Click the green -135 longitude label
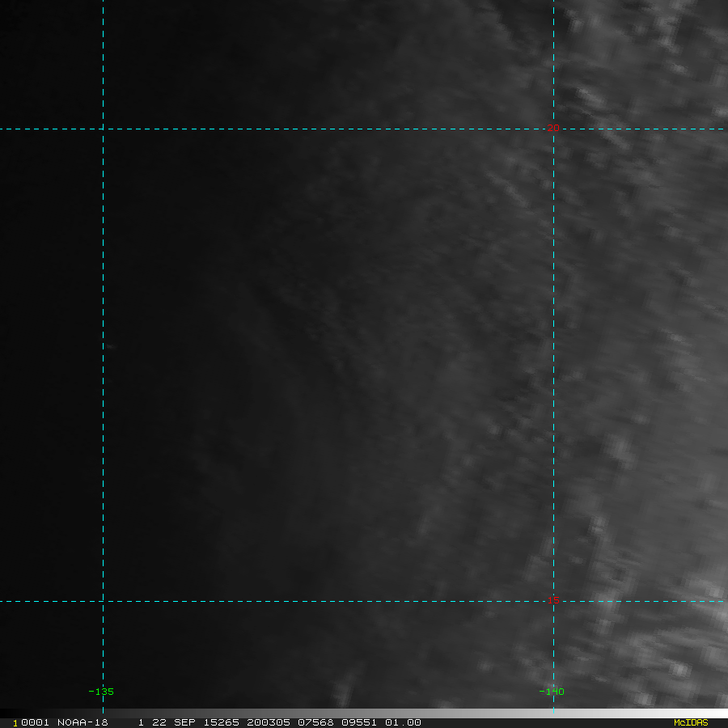Screen dimensions: 728x728 click(x=100, y=692)
